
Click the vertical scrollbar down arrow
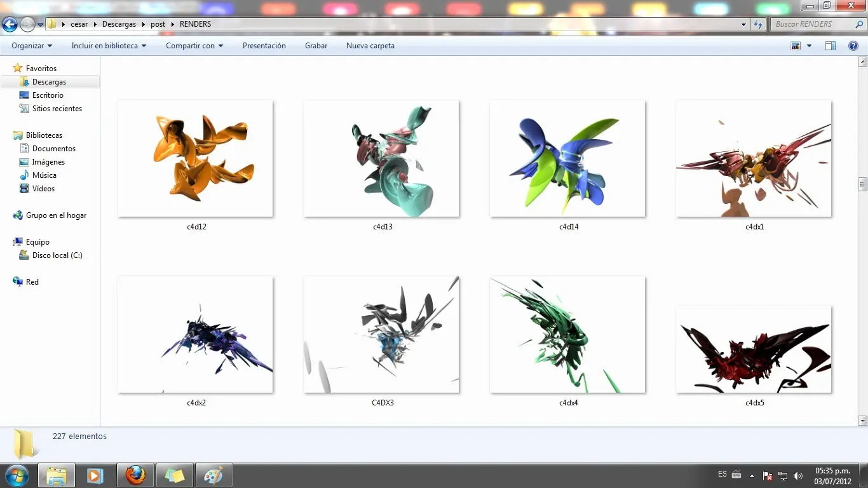[x=862, y=421]
